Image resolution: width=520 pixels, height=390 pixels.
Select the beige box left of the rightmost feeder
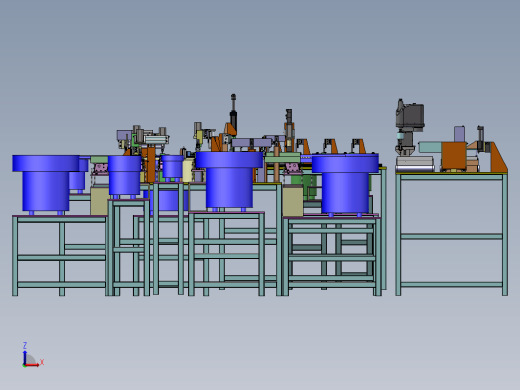point(293,201)
